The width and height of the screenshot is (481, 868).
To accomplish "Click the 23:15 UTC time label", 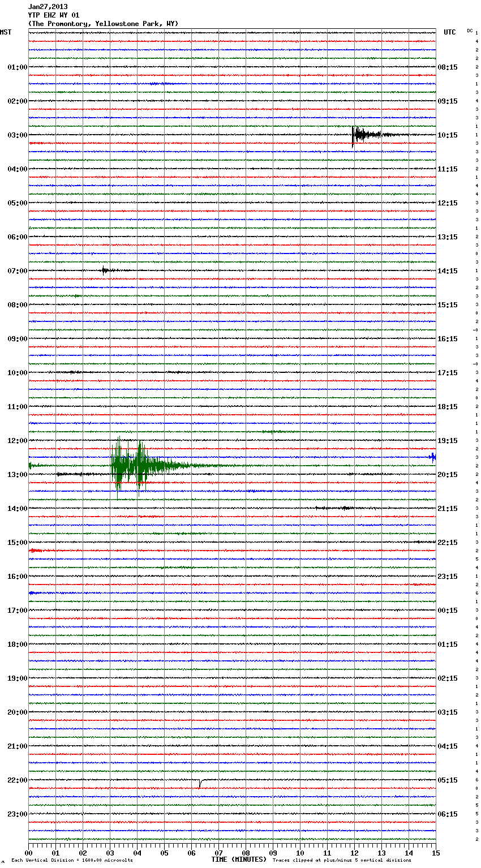I will (x=448, y=577).
